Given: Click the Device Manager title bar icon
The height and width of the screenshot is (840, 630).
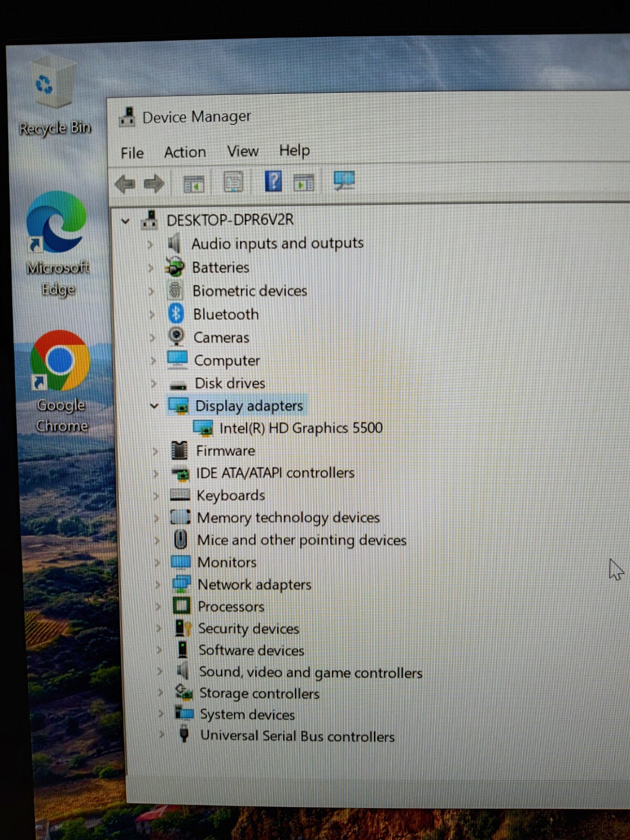Looking at the screenshot, I should pos(127,117).
